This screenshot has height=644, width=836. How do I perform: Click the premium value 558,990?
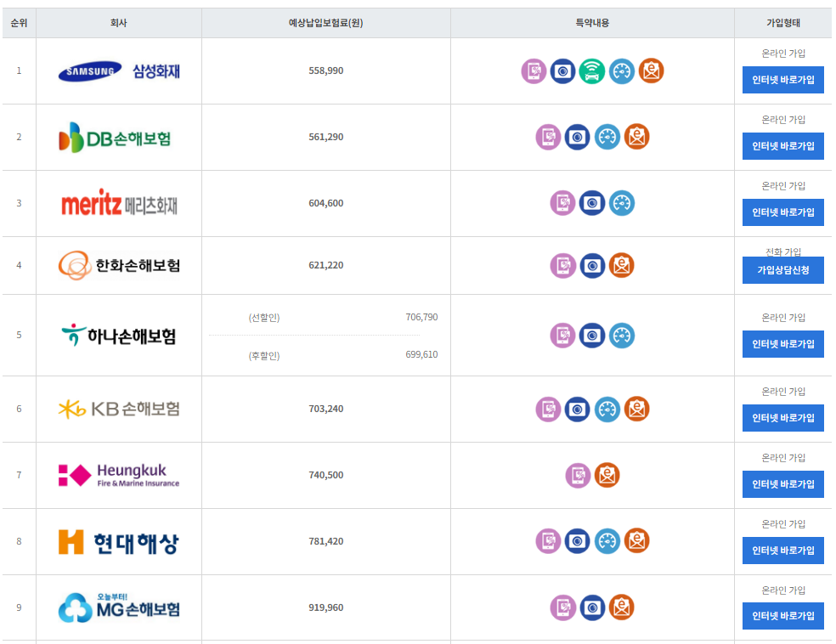point(325,71)
